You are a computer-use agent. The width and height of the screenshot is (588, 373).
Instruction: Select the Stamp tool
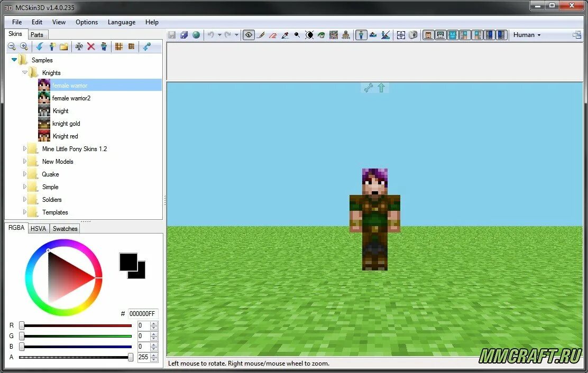pyautogui.click(x=346, y=35)
